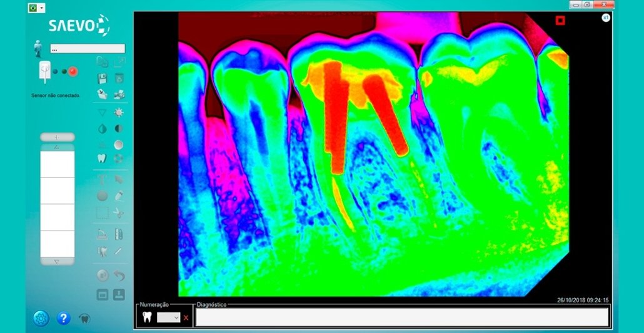This screenshot has height=333, width=644.
Task: Select the angle measurement tool
Action: click(x=102, y=234)
